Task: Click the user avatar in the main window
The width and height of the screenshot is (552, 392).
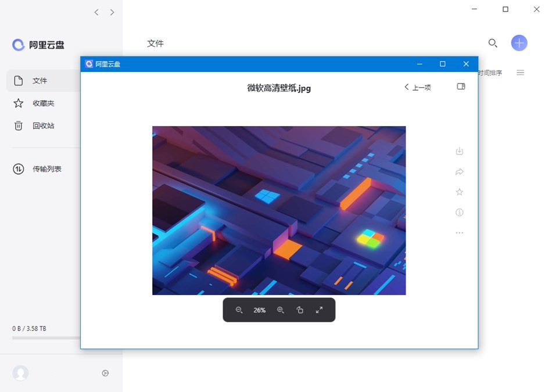Action: click(x=20, y=373)
